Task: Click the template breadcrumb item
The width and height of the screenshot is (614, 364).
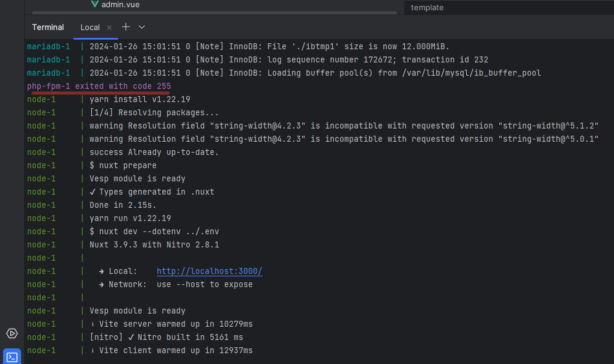Action: 427,8
